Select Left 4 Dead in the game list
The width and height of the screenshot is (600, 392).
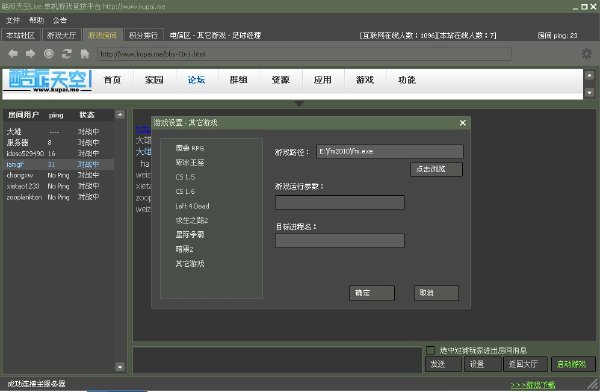(x=192, y=206)
